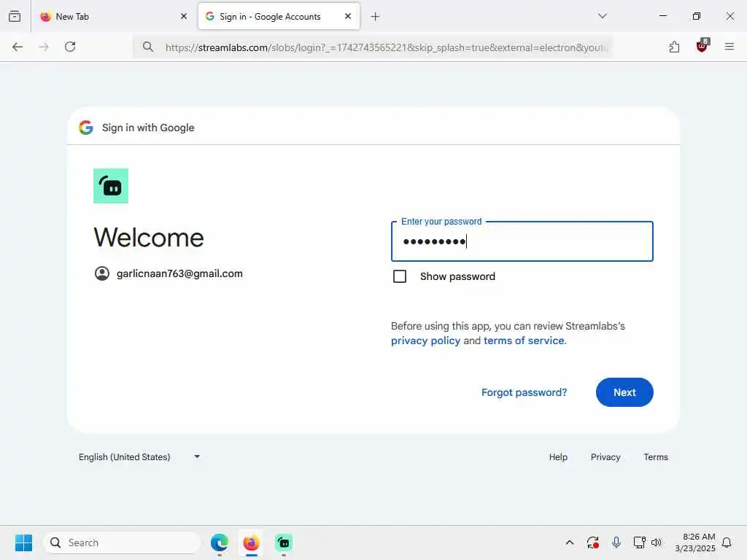Switch to the New Tab tab
Viewport: 747px width, 560px height.
click(x=114, y=17)
